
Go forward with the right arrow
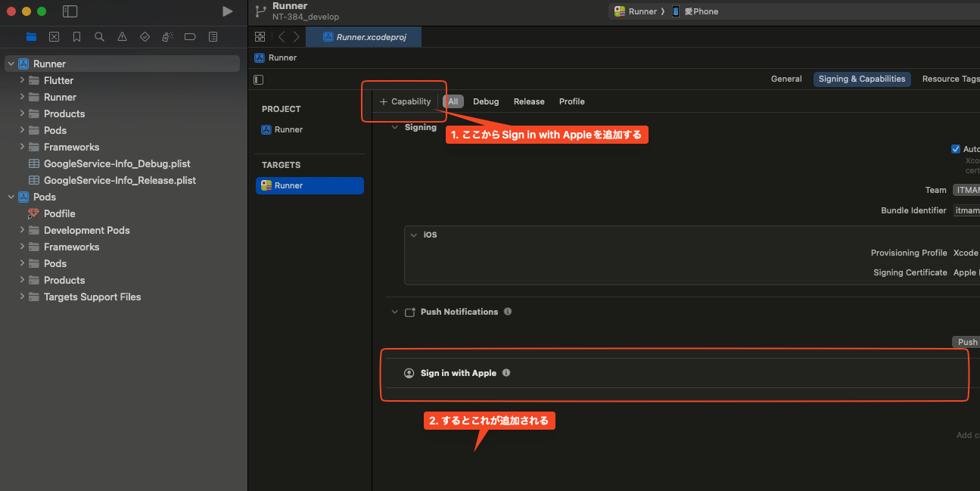296,36
